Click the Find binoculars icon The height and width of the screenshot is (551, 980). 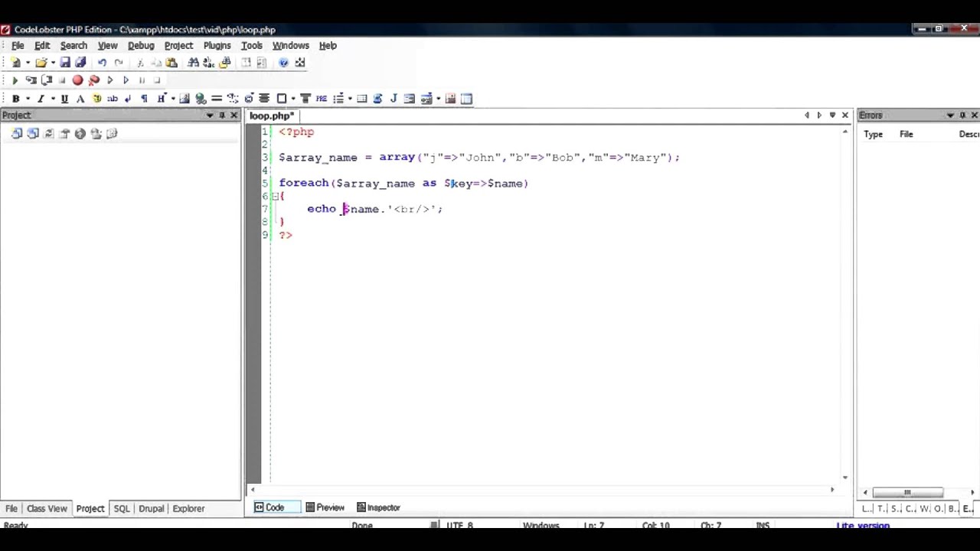click(x=194, y=63)
